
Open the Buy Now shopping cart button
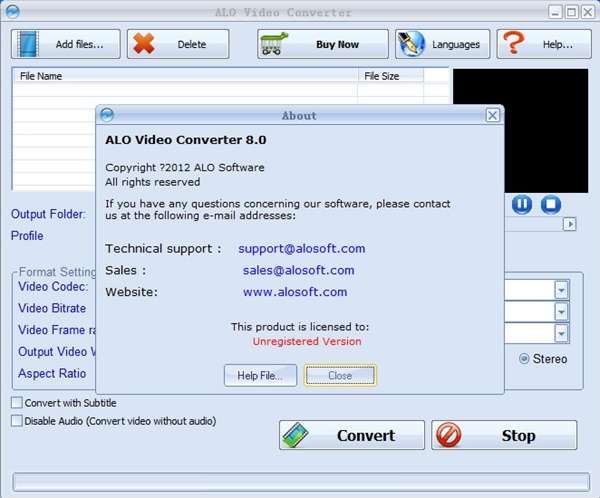(323, 44)
